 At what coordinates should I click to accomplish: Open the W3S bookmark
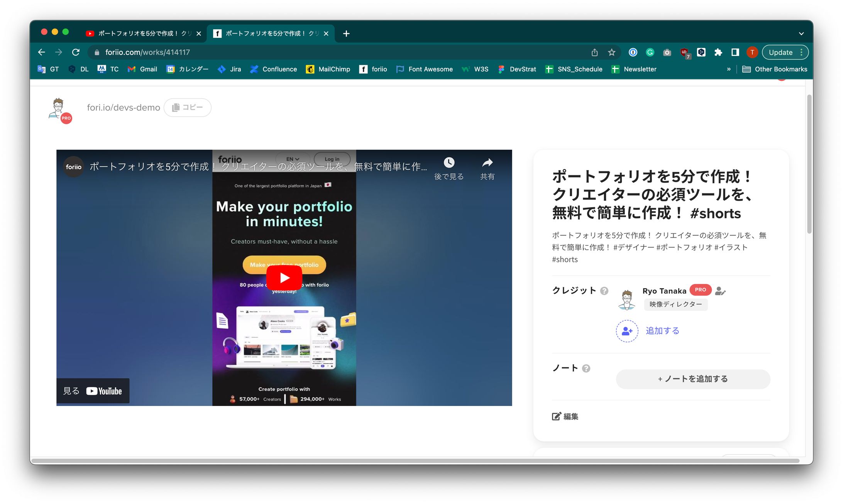pos(475,69)
